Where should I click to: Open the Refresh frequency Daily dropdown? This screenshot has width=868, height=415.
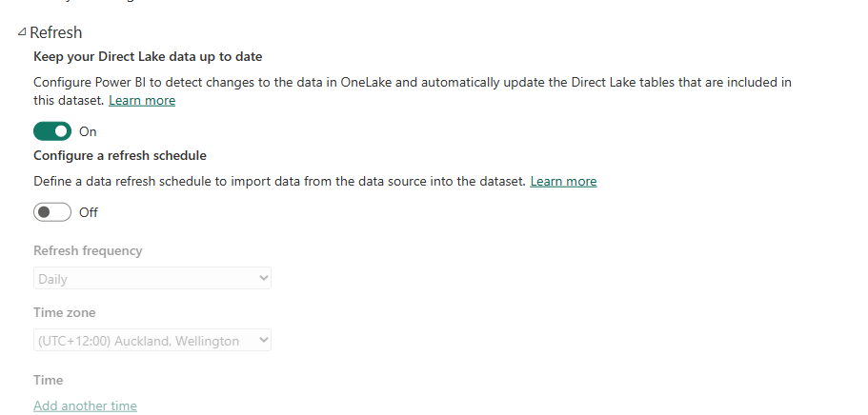coord(143,279)
